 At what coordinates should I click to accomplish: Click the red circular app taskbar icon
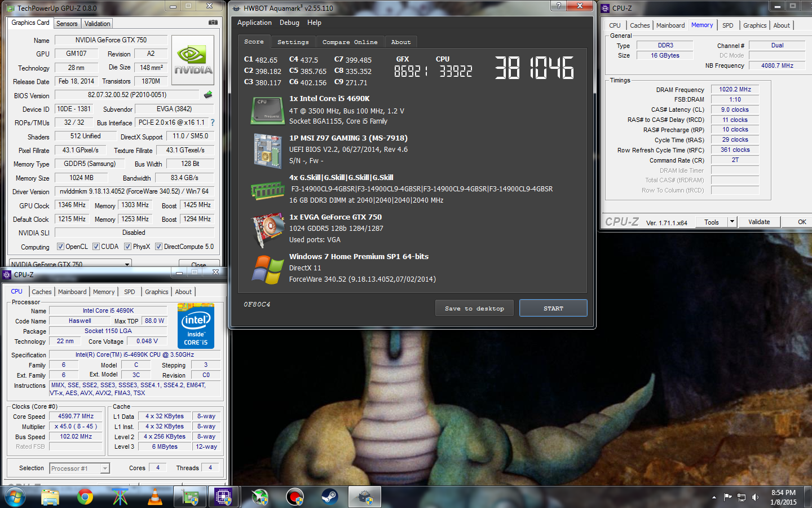click(x=294, y=497)
